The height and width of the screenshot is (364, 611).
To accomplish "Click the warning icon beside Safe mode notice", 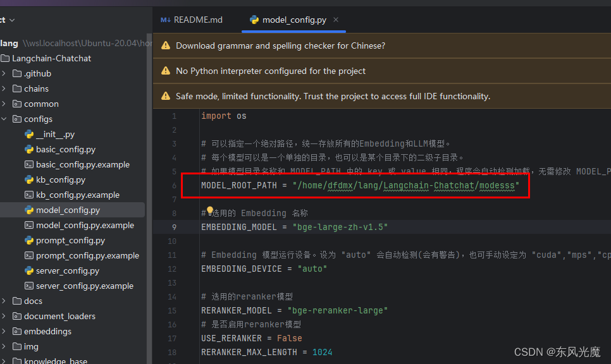I will [x=166, y=96].
